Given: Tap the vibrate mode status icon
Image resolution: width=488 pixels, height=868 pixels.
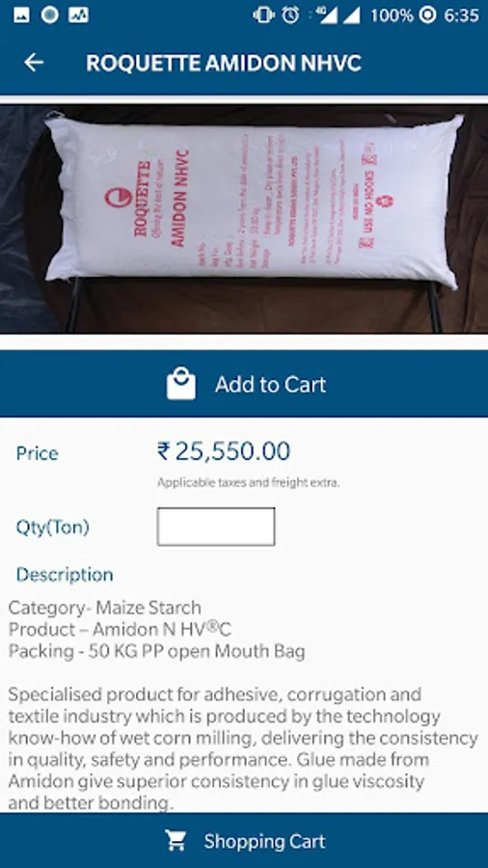Looking at the screenshot, I should 263,14.
